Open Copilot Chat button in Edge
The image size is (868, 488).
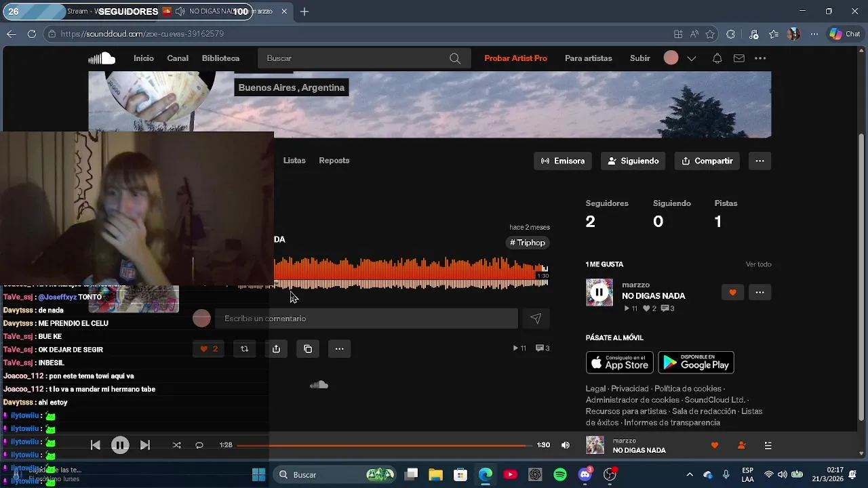(845, 34)
